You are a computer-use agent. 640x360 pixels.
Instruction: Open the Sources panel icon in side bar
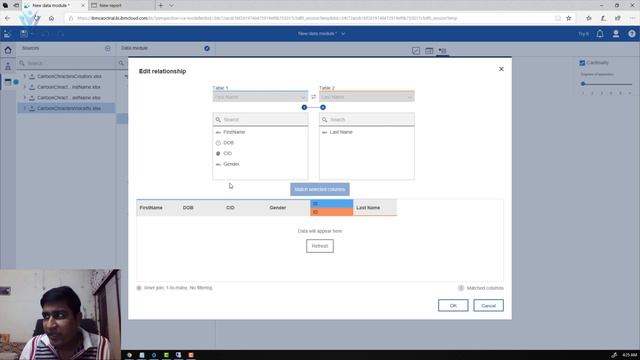pyautogui.click(x=8, y=82)
